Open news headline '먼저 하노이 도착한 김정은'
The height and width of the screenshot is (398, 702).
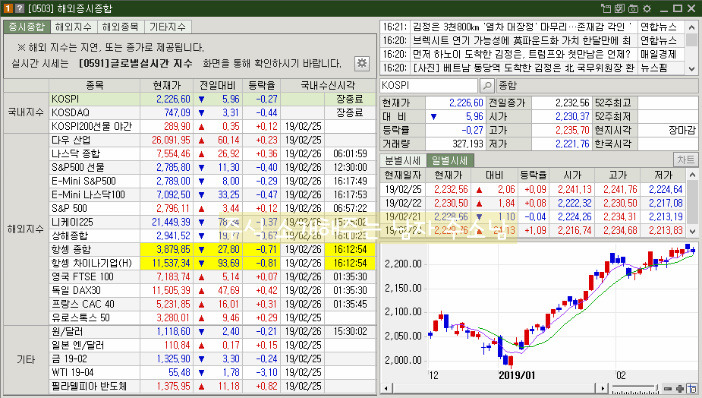522,55
